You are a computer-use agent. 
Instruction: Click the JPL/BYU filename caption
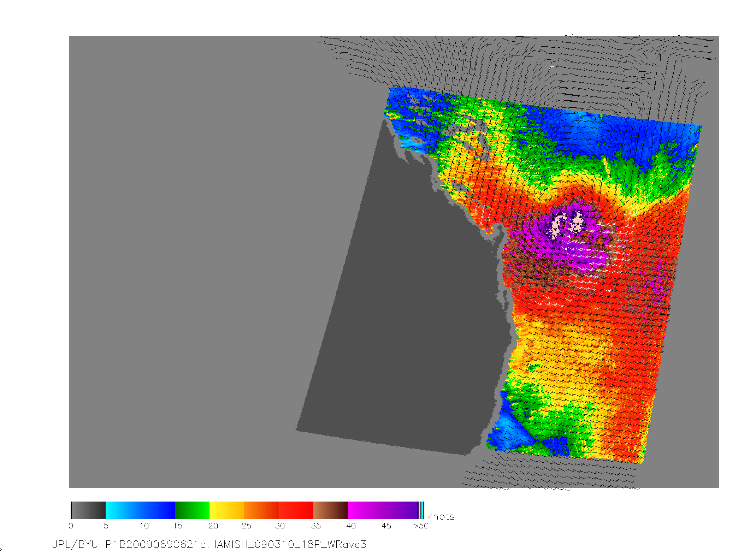point(209,544)
